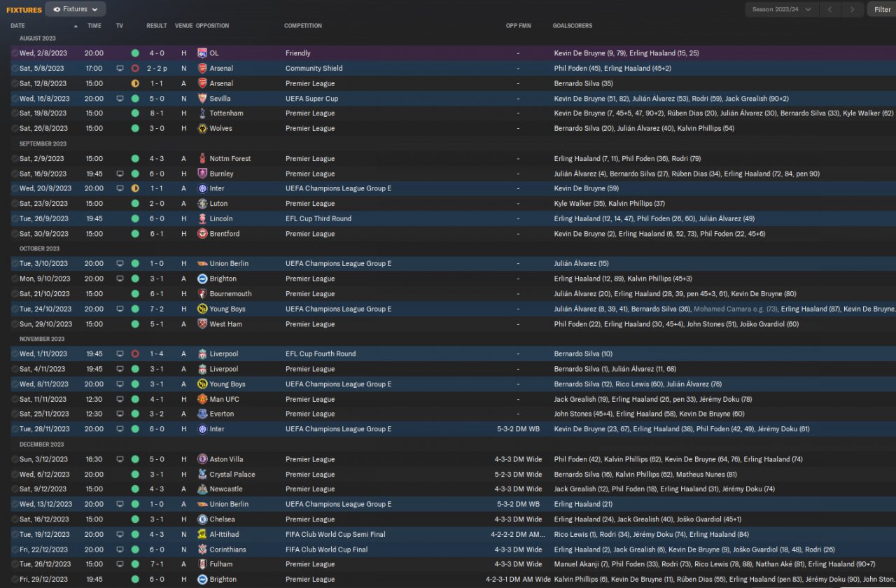Click the Wolves club badge
896x588 pixels.
[202, 129]
